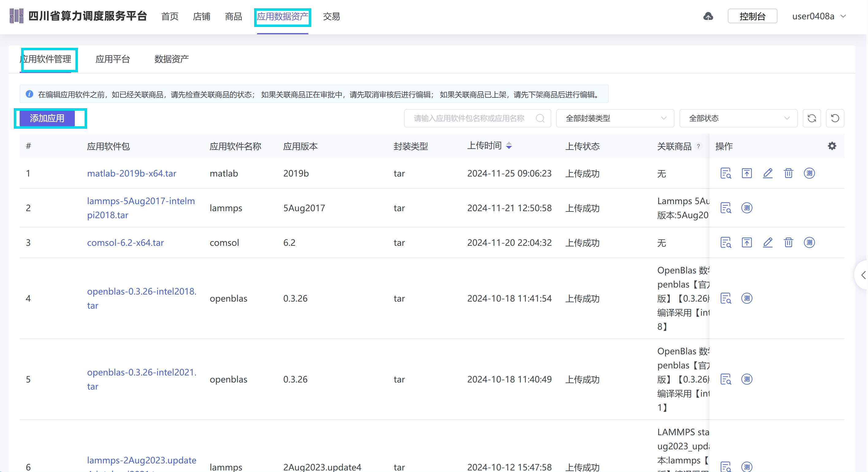This screenshot has width=868, height=472.
Task: Edit the matlab application (pencil icon)
Action: 768,173
